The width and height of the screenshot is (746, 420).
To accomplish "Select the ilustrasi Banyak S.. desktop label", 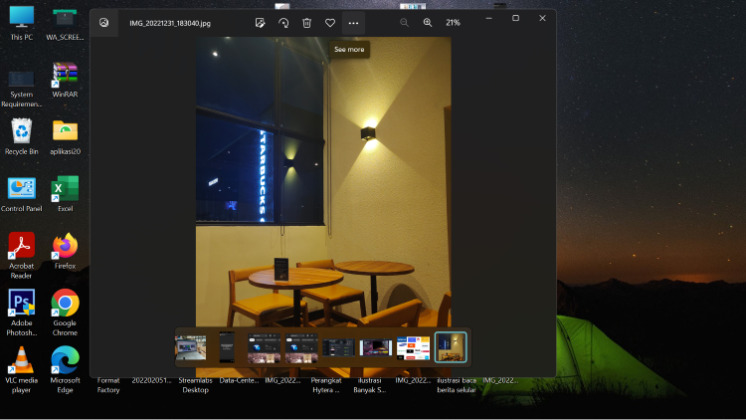I will [370, 385].
